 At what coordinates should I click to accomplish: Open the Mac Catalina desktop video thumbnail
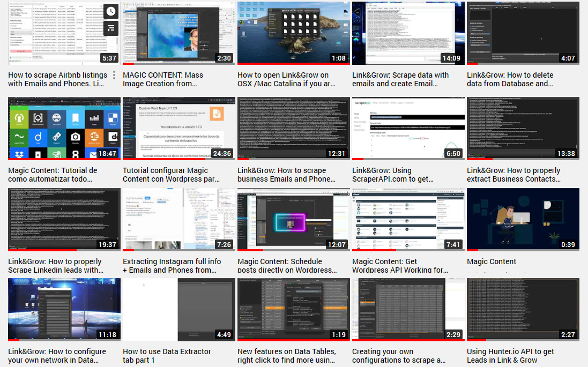click(x=293, y=33)
